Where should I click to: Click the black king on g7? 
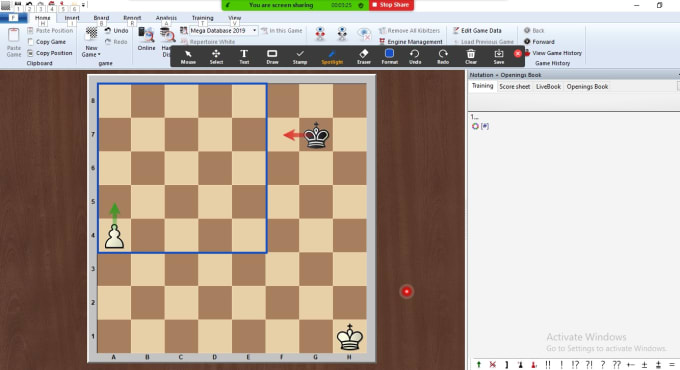[316, 135]
